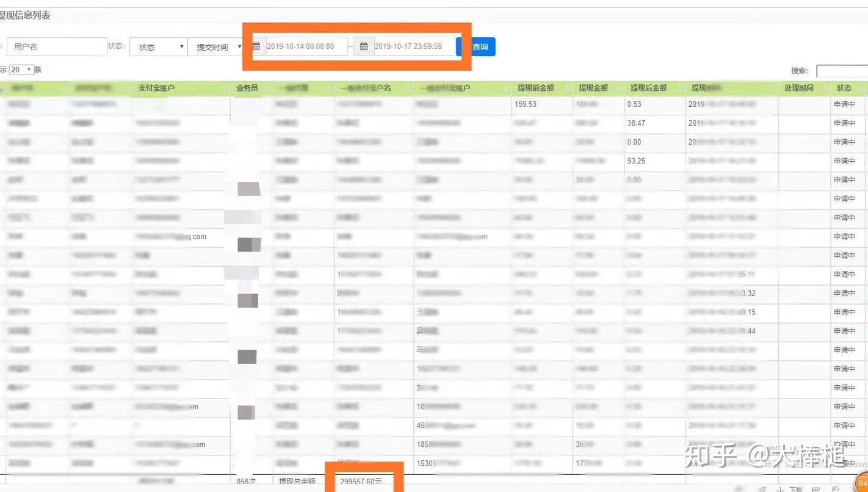Image resolution: width=868 pixels, height=492 pixels.
Task: Focus the 用户名 username input field
Action: point(57,46)
